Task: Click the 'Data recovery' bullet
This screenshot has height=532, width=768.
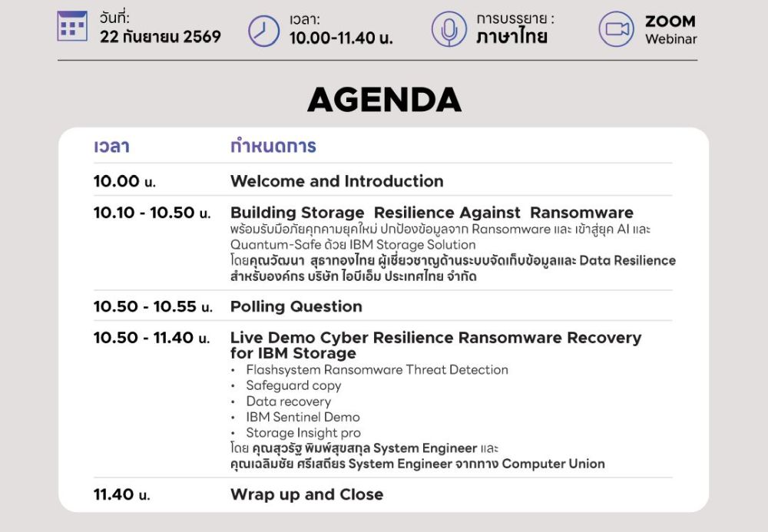Action: [x=289, y=401]
